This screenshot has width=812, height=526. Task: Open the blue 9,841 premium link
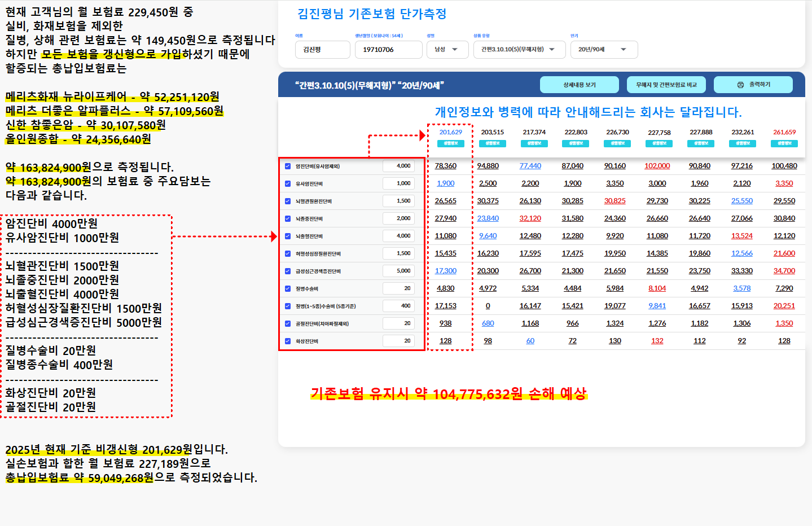pyautogui.click(x=657, y=306)
